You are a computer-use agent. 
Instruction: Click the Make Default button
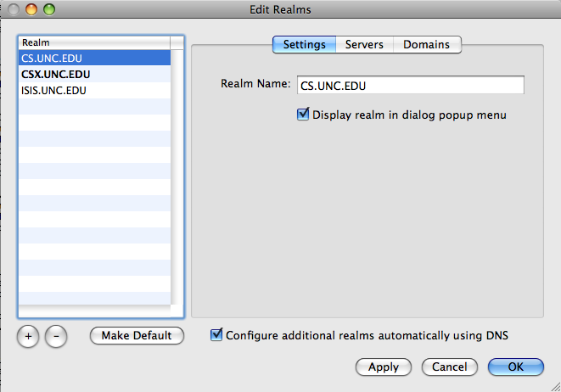click(x=137, y=335)
